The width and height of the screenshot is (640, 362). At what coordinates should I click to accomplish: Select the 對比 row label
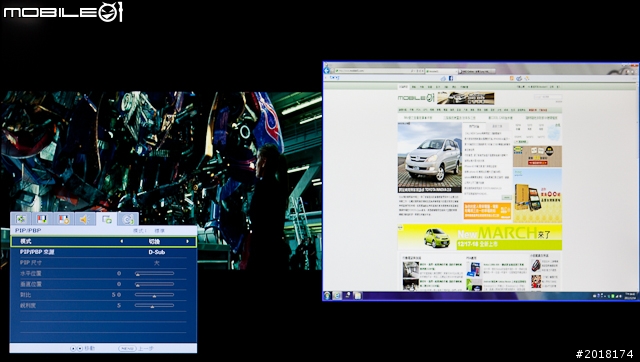(25, 295)
